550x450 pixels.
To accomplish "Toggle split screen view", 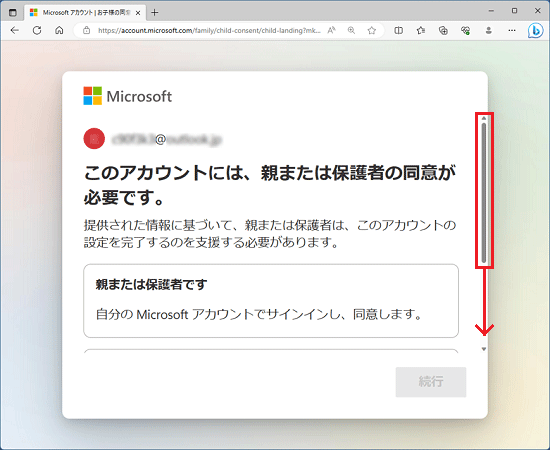I will click(x=398, y=31).
